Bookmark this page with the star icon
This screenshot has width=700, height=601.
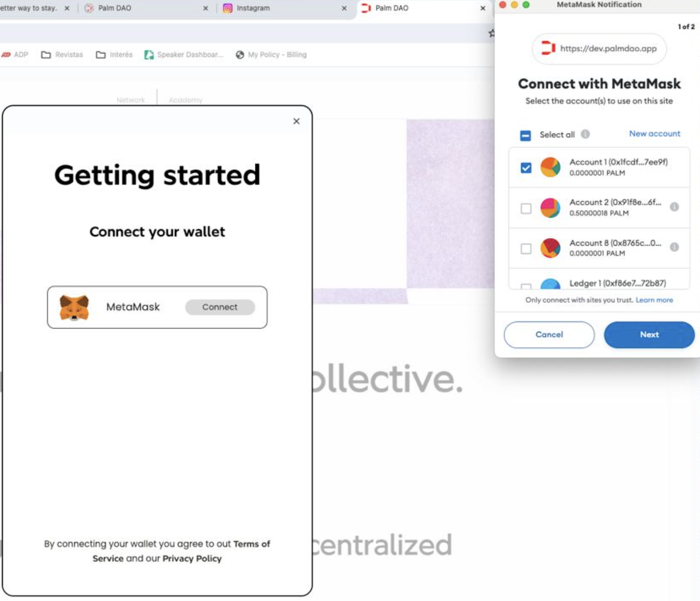coord(492,33)
